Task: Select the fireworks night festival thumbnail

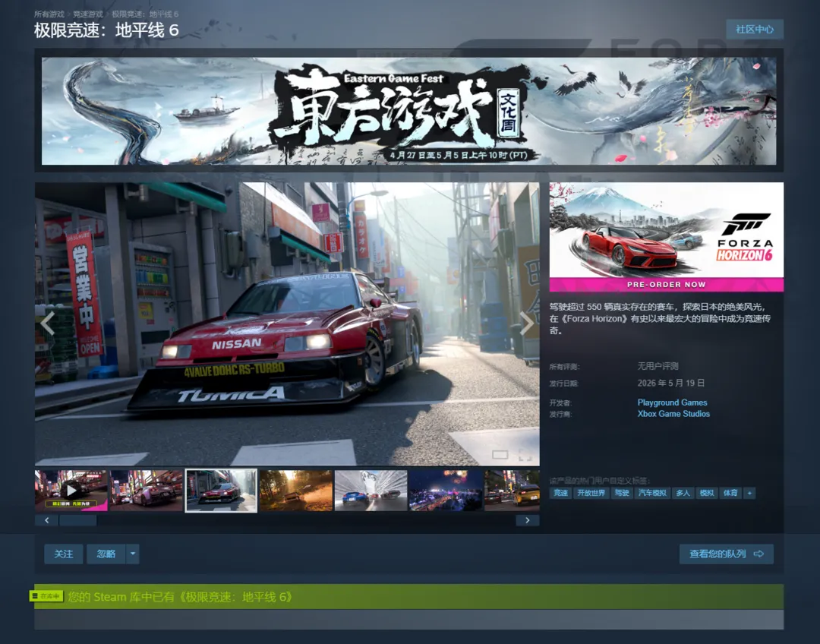Action: (446, 490)
